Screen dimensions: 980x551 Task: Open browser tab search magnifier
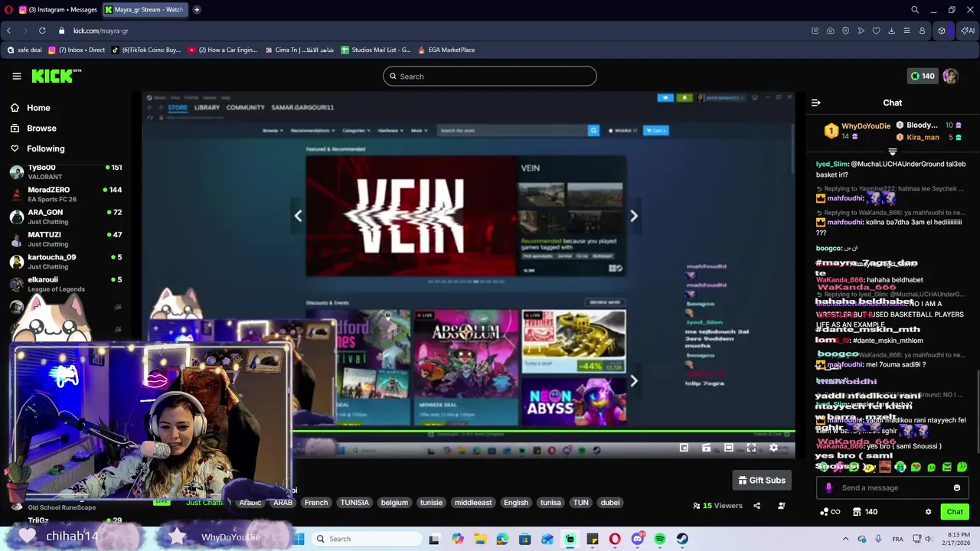coord(915,9)
